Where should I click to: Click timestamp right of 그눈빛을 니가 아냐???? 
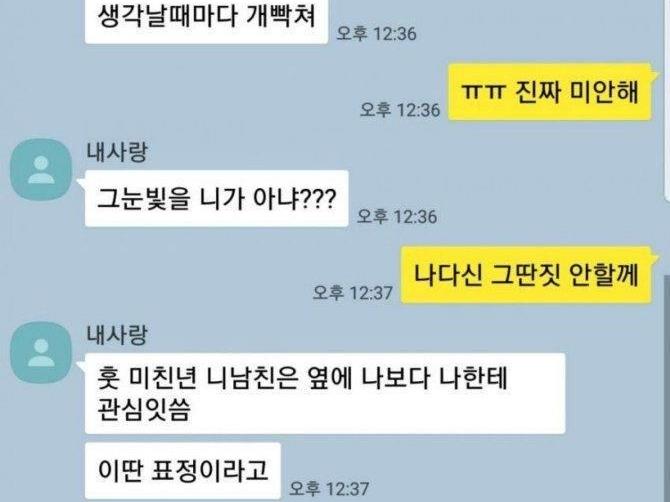click(397, 216)
